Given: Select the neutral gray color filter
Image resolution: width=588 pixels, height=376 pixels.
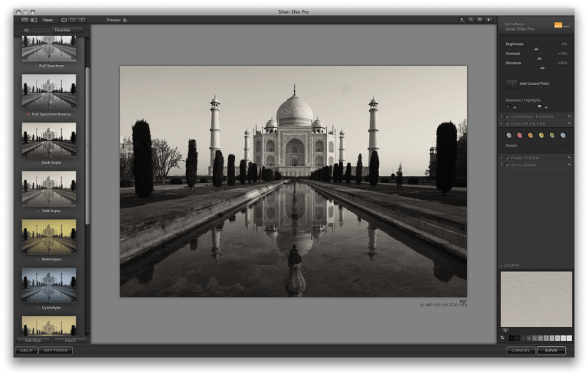Looking at the screenshot, I should (x=509, y=136).
